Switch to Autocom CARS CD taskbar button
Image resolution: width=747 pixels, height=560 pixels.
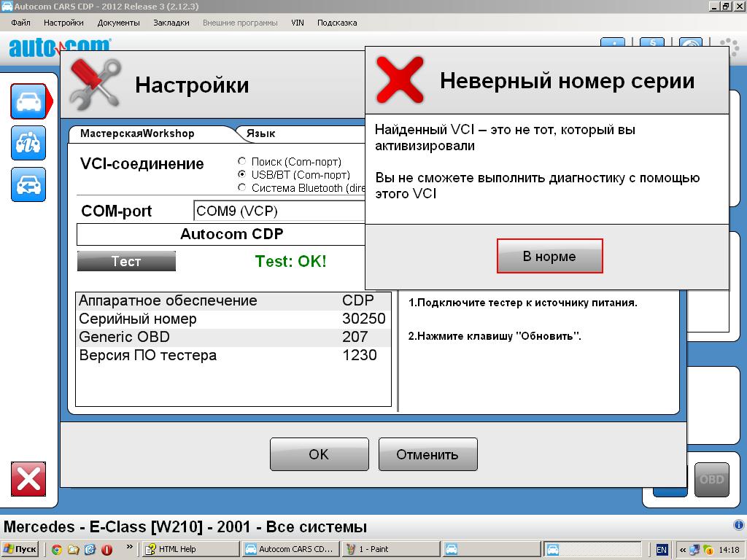click(291, 549)
